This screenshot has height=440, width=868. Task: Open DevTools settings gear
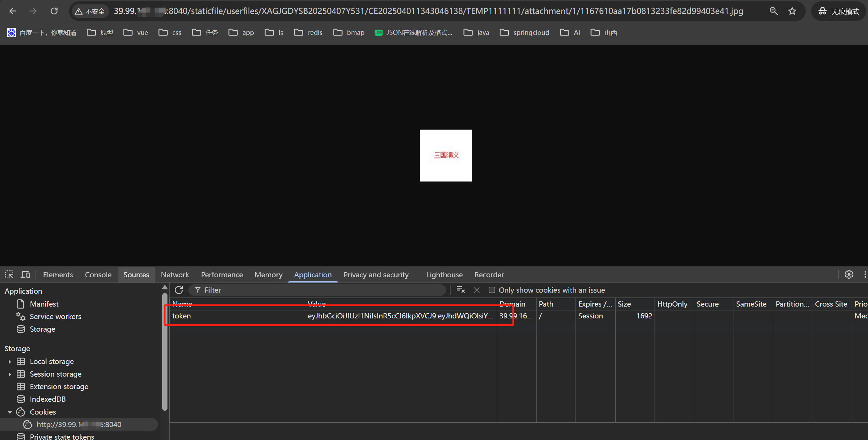pyautogui.click(x=849, y=275)
